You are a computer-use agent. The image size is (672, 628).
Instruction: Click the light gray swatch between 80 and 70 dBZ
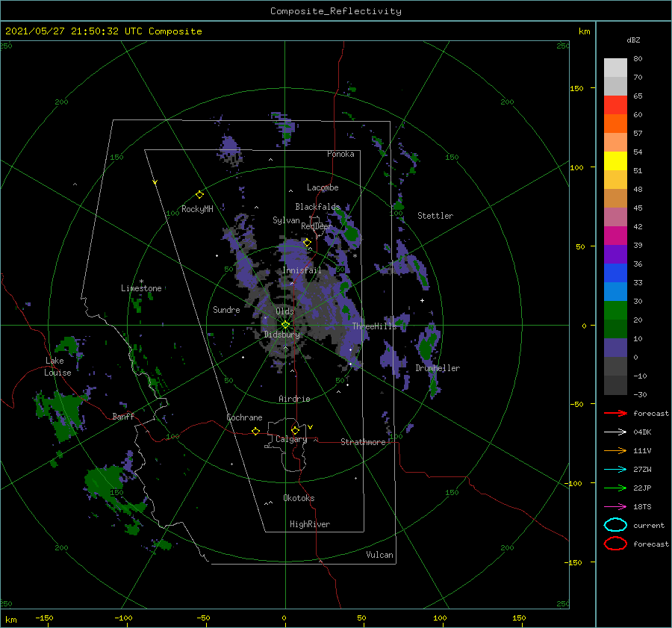pos(615,68)
